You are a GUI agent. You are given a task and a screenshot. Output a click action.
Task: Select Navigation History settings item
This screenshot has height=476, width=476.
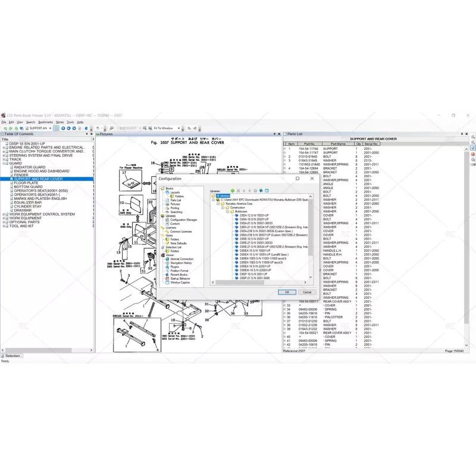pyautogui.click(x=181, y=263)
